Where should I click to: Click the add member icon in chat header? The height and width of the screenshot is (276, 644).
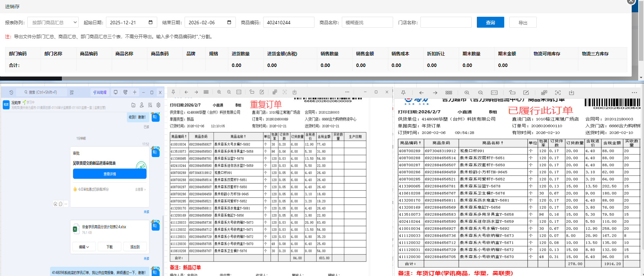click(142, 105)
